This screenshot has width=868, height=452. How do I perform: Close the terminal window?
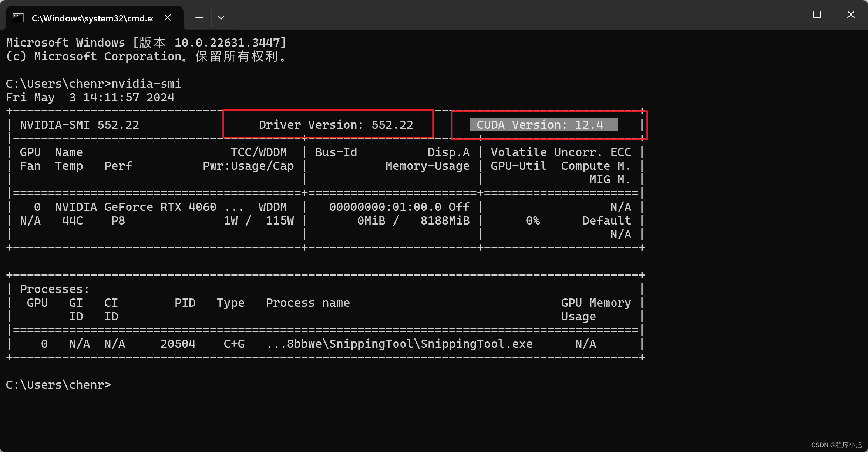pyautogui.click(x=851, y=14)
